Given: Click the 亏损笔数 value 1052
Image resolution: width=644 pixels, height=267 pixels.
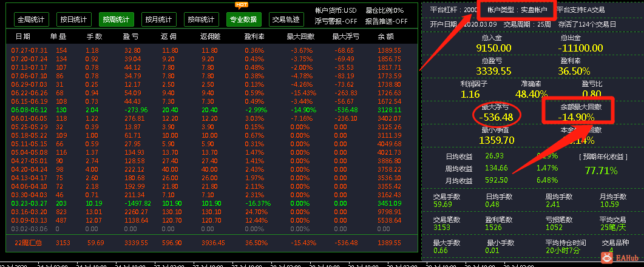Looking at the screenshot, I should point(554,227).
